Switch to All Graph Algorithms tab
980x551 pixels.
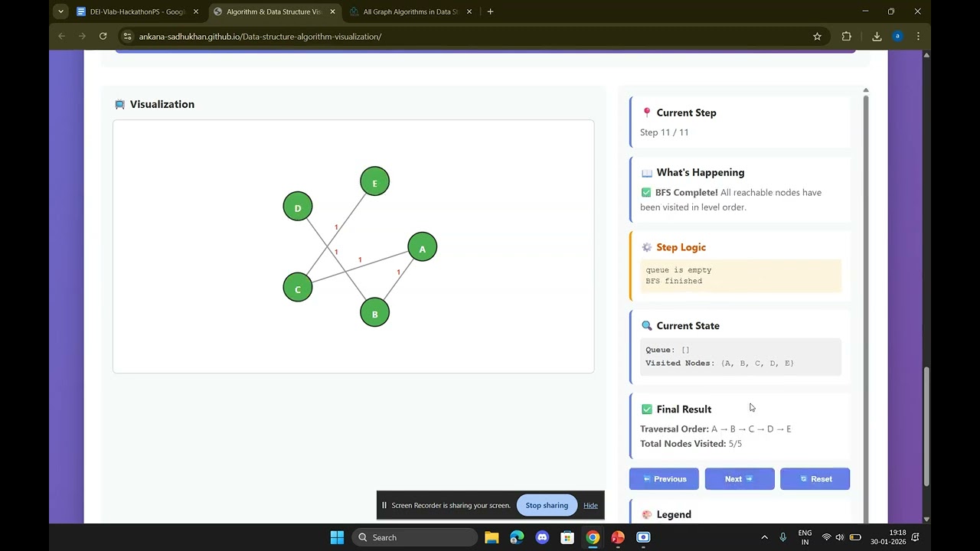[410, 11]
